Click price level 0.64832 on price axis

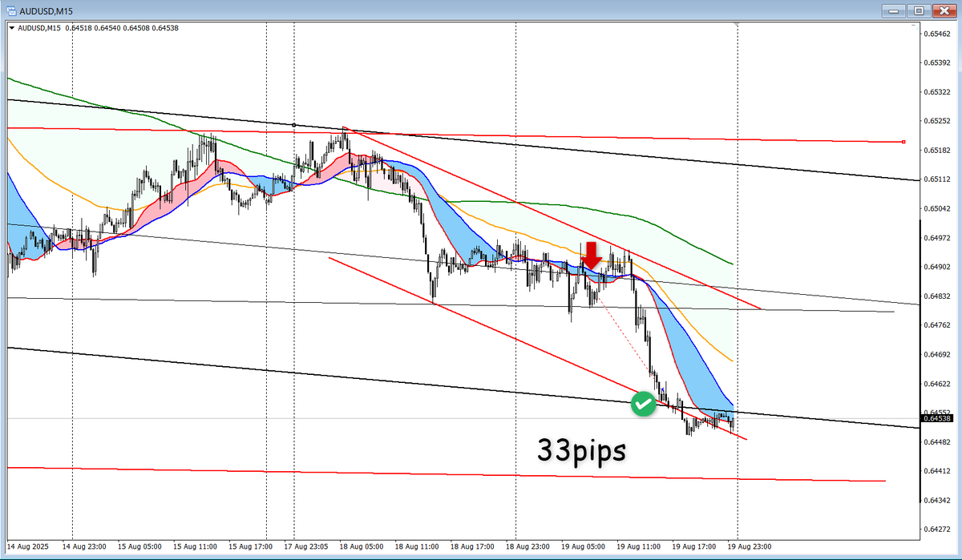pos(936,296)
